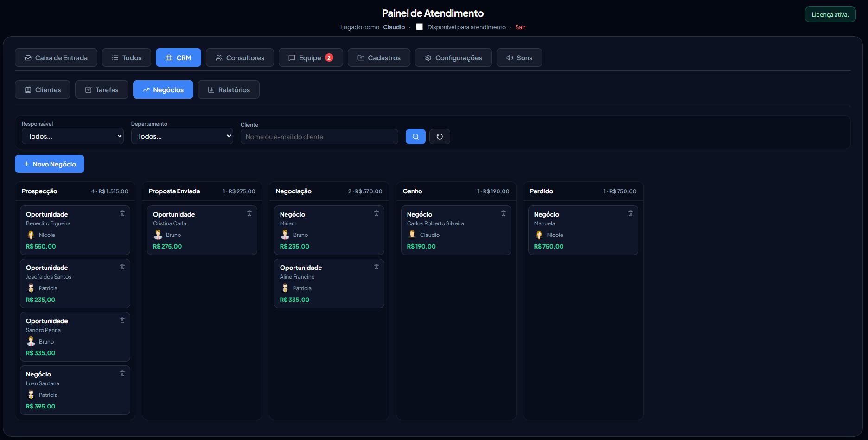Click trash icon on Manuela's lost deal
The width and height of the screenshot is (868, 440).
coord(631,213)
